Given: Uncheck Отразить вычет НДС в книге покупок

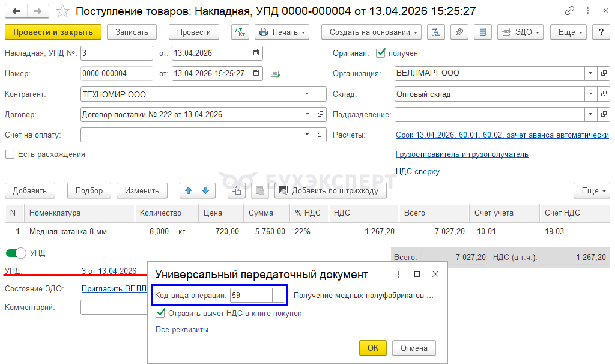Looking at the screenshot, I should [x=160, y=313].
